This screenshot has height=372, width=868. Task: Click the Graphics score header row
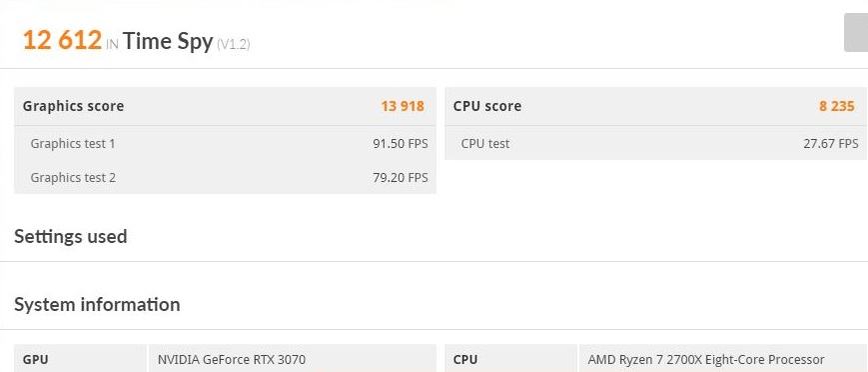click(225, 106)
